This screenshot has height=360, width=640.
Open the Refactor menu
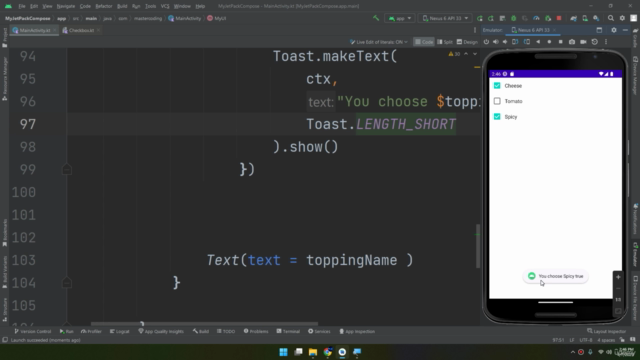104,6
